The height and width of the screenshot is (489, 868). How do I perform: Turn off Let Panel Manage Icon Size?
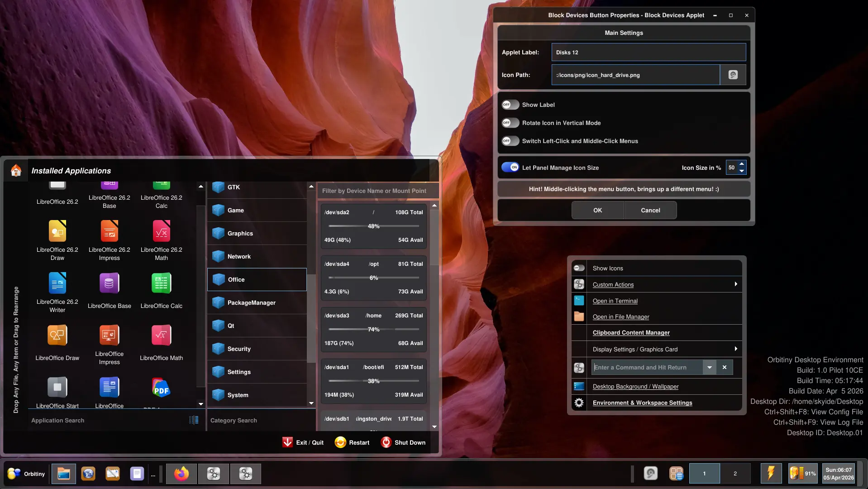click(x=510, y=168)
